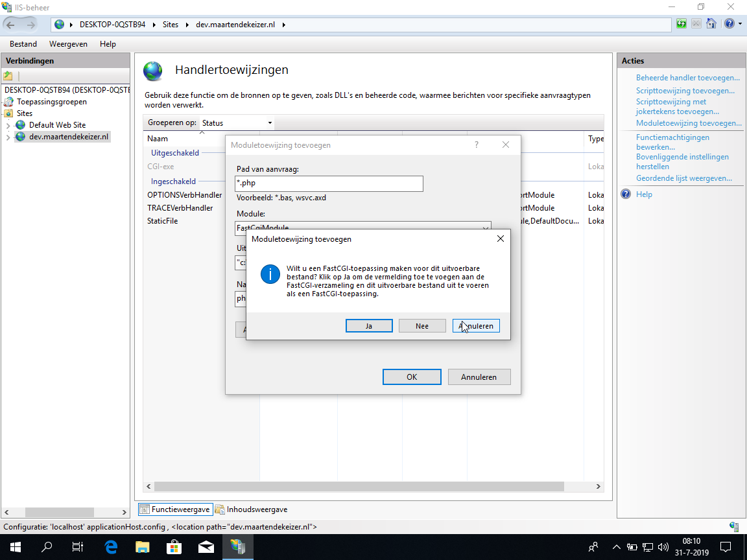Click the help icon in the address toolbar
747x560 pixels.
pos(729,24)
